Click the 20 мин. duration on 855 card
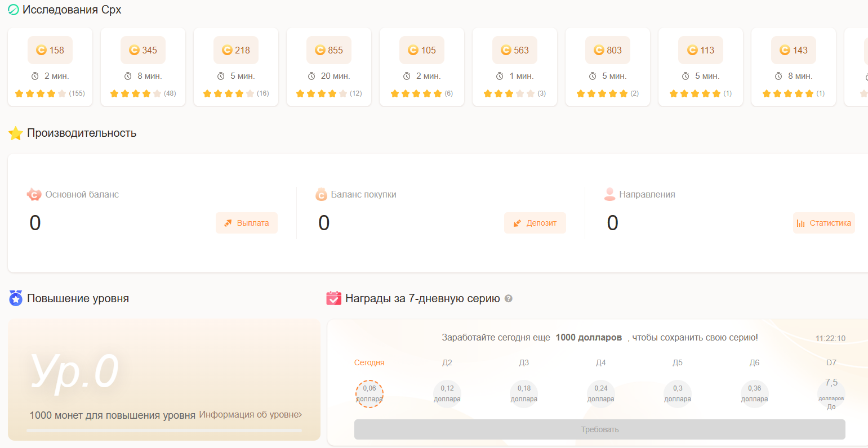This screenshot has width=868, height=448. (335, 76)
